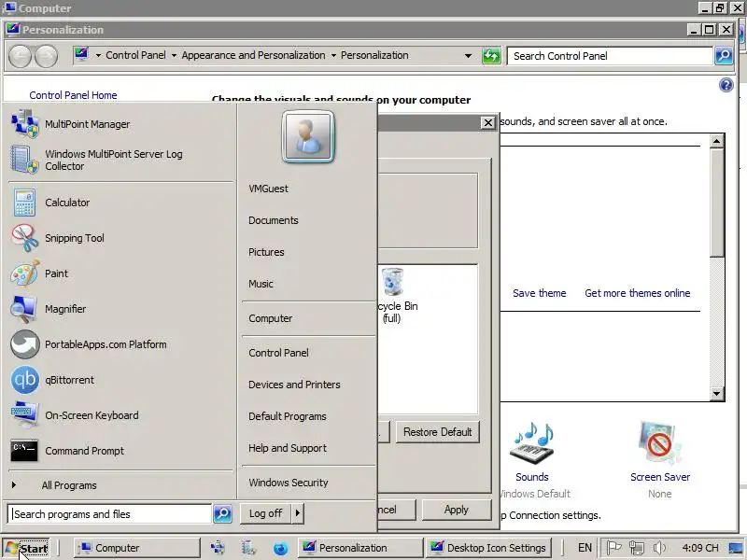The image size is (747, 560).
Task: Open the Log off arrow options
Action: (x=298, y=512)
